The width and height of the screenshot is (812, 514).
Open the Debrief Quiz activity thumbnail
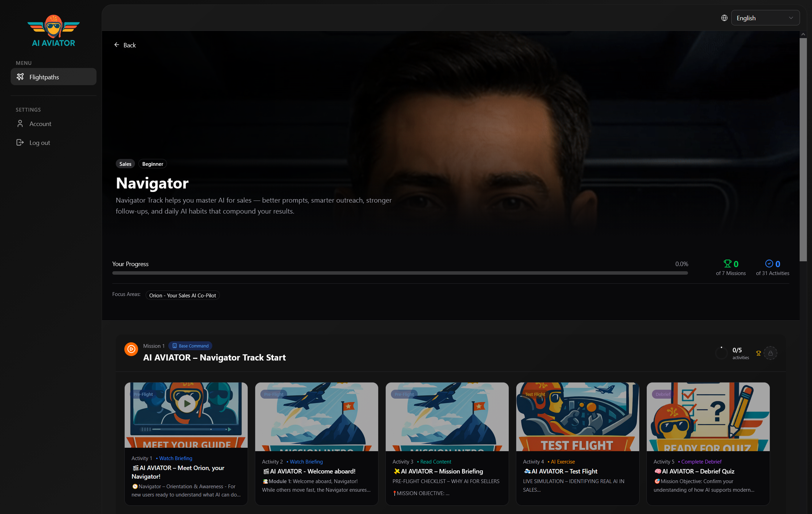point(708,416)
